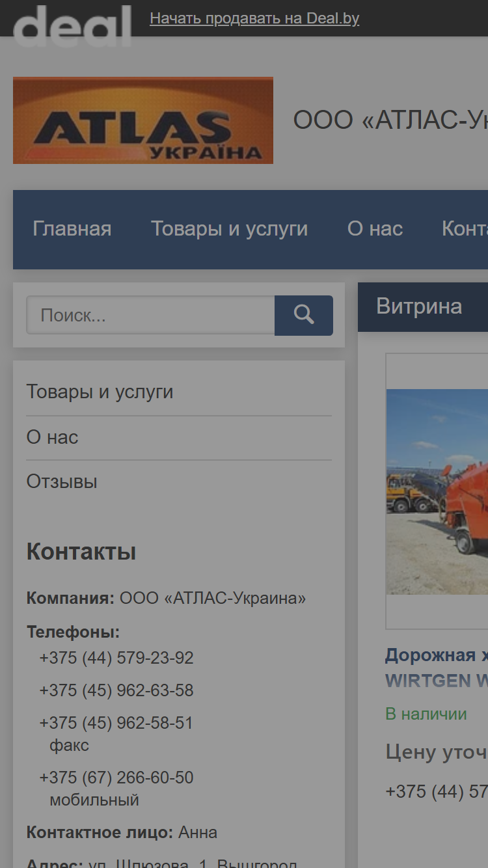Click mobile number +375 (67) 266-60-50

tap(116, 778)
